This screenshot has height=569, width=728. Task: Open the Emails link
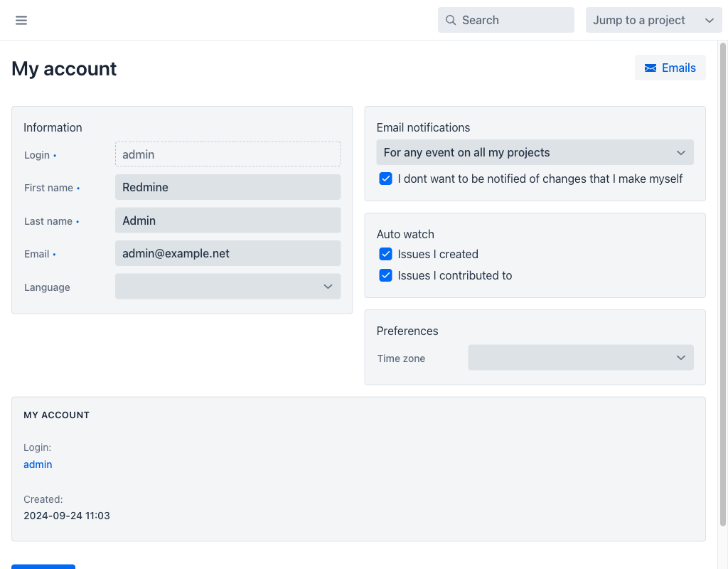click(670, 68)
